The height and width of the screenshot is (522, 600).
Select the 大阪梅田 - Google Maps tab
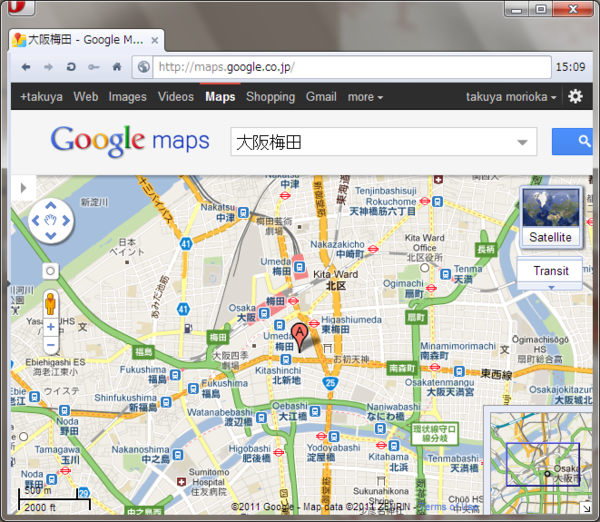(86, 40)
